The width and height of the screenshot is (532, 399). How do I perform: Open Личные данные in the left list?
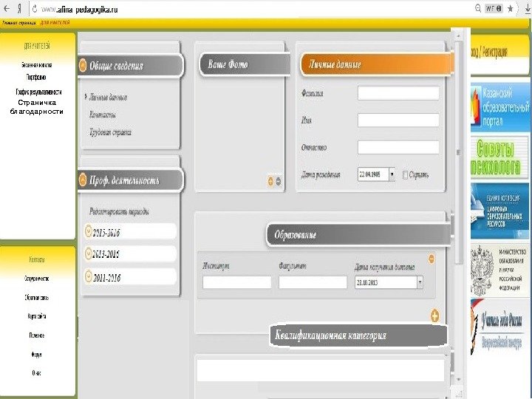[x=108, y=98]
